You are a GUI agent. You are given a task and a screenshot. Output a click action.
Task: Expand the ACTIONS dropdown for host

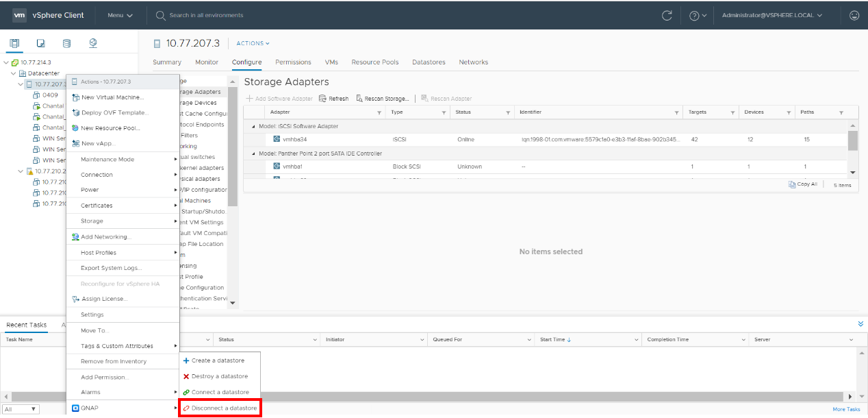click(x=253, y=43)
